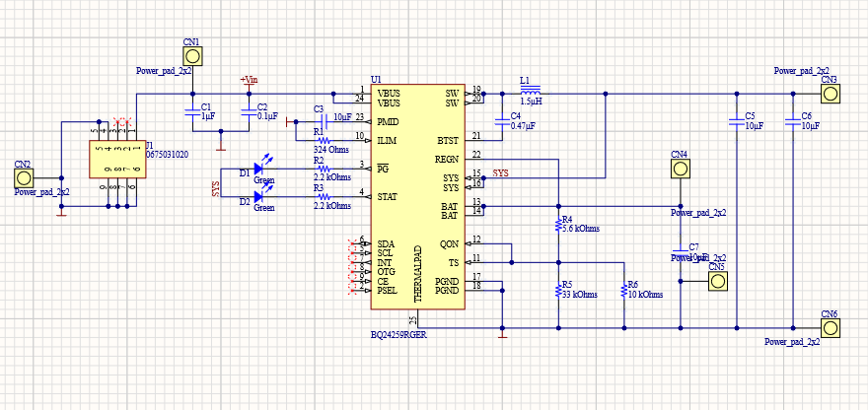Click the PSEL pin name on U1
The height and width of the screenshot is (410, 868).
pyautogui.click(x=388, y=291)
